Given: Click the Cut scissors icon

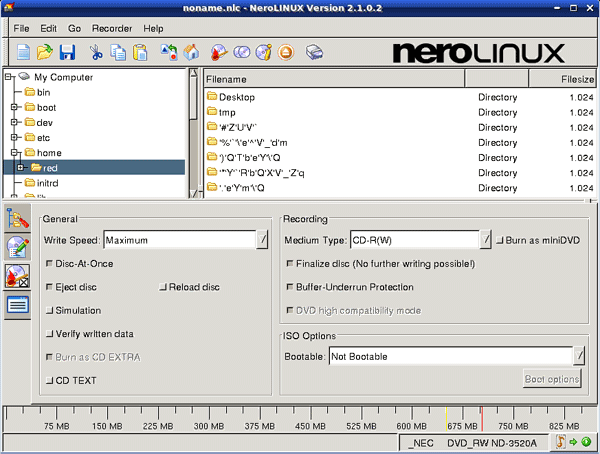Looking at the screenshot, I should click(96, 52).
